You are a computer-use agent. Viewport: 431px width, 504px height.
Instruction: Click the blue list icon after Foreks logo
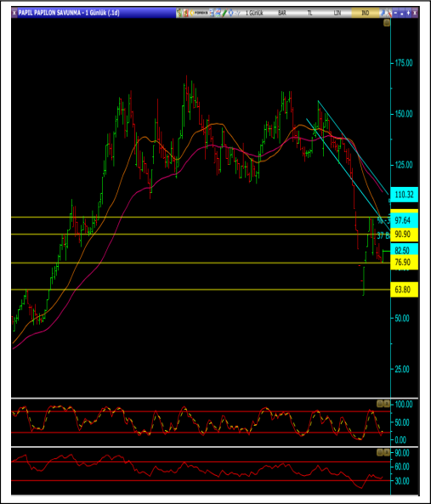(x=212, y=13)
